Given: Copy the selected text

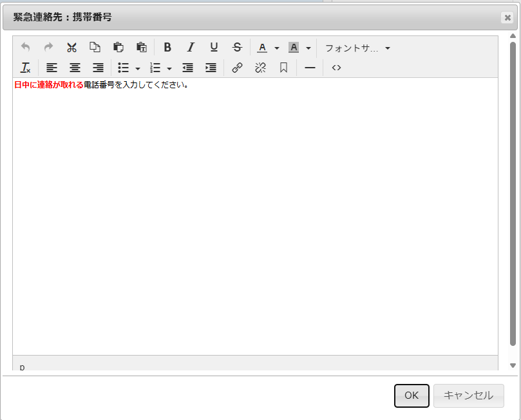Looking at the screenshot, I should [x=95, y=47].
